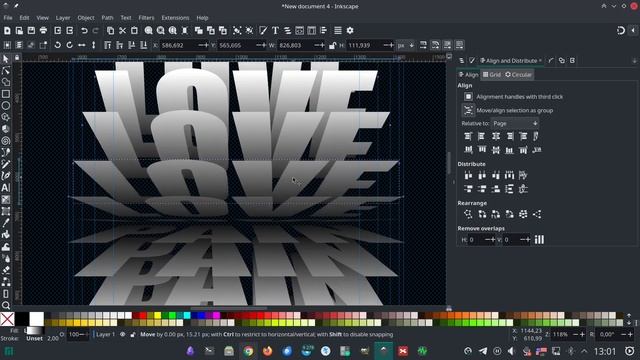This screenshot has height=360, width=640.
Task: Click the Cut scissors icon
Action: [122, 31]
